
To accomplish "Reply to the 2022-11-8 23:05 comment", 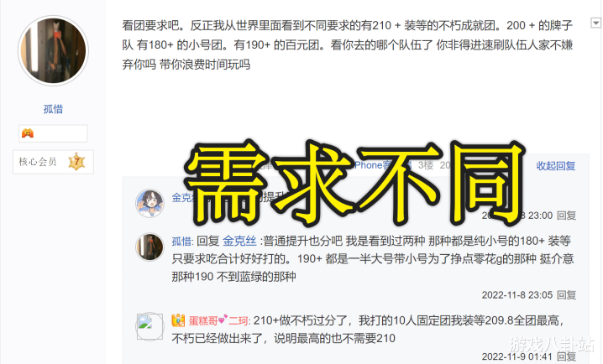I will pyautogui.click(x=566, y=295).
